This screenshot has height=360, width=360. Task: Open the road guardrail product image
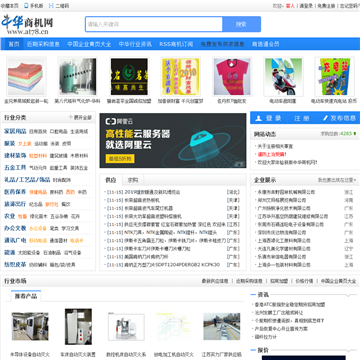click(222, 326)
